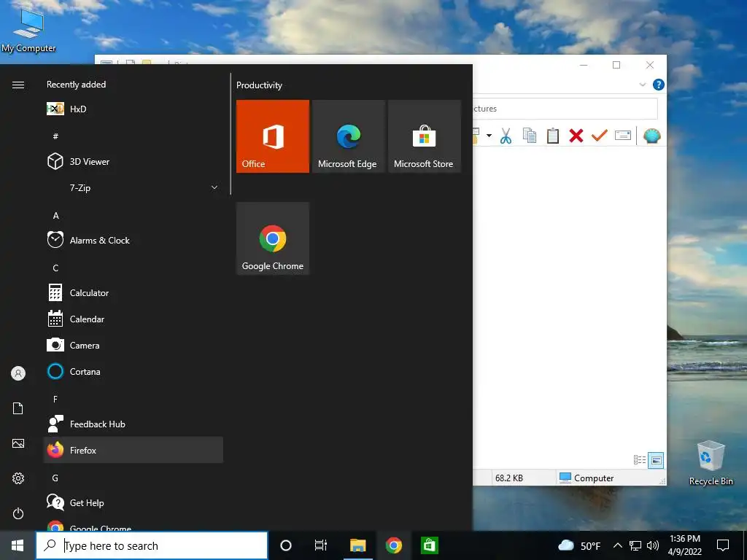Click the 68.2 KB status text
747x560 pixels.
pyautogui.click(x=508, y=478)
